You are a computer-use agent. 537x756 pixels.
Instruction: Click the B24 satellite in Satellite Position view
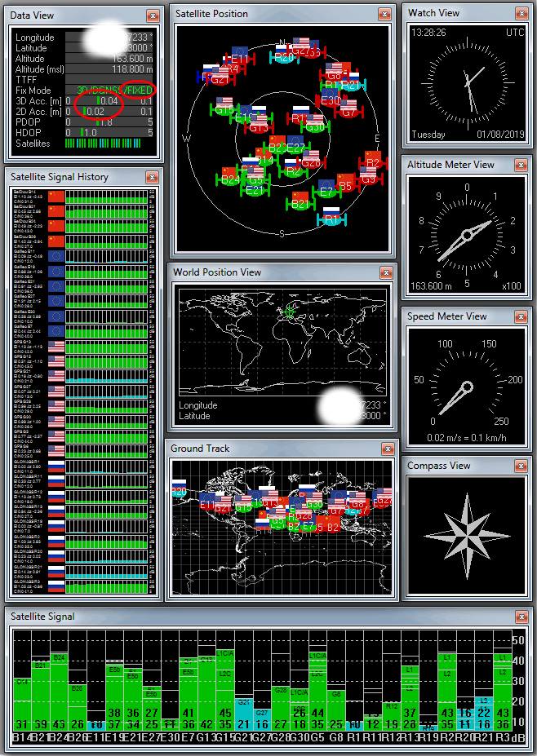tap(230, 180)
